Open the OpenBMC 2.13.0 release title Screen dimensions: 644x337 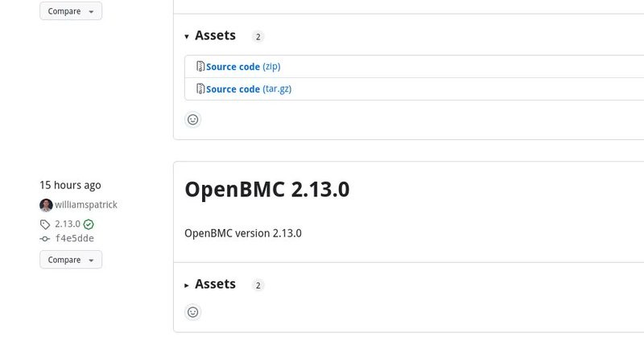267,189
